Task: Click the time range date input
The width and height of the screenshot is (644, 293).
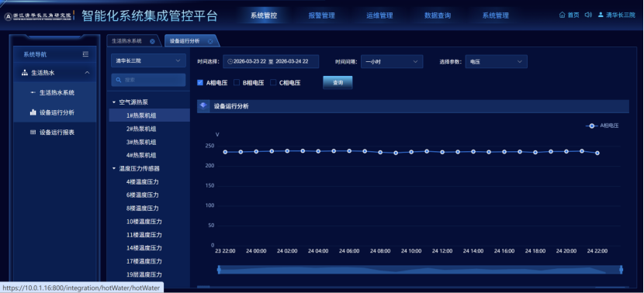Action: (271, 61)
